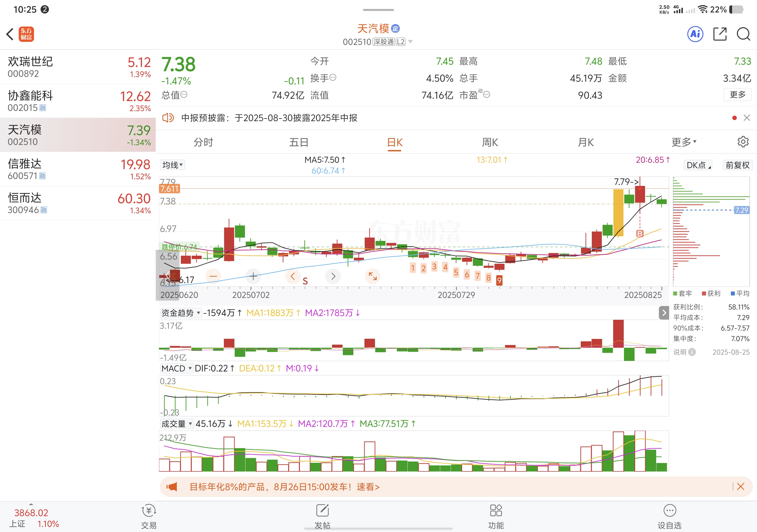Tap the 上证 3868.02 index ticker
757x532 pixels.
34,518
